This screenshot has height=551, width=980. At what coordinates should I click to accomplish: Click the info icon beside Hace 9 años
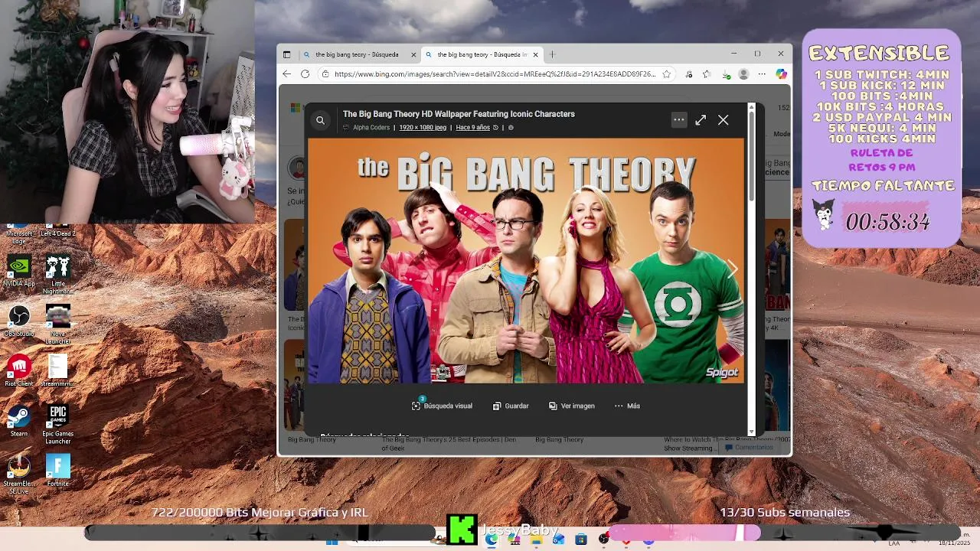pos(511,128)
